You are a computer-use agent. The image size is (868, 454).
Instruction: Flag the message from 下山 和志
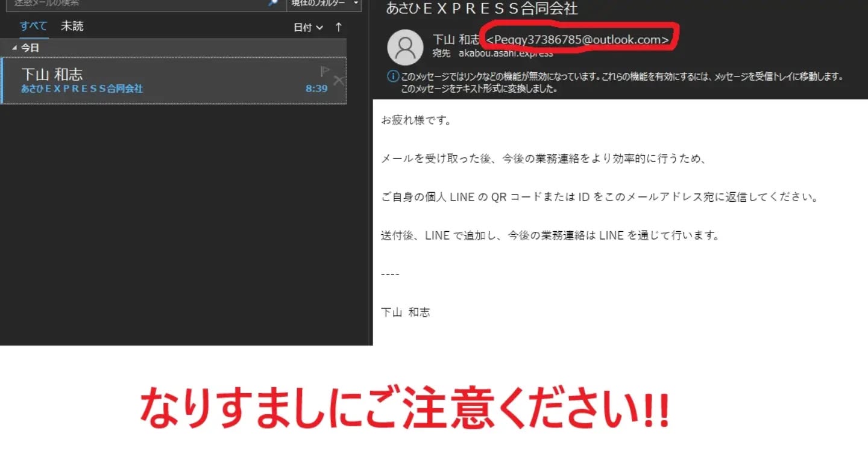coord(325,72)
